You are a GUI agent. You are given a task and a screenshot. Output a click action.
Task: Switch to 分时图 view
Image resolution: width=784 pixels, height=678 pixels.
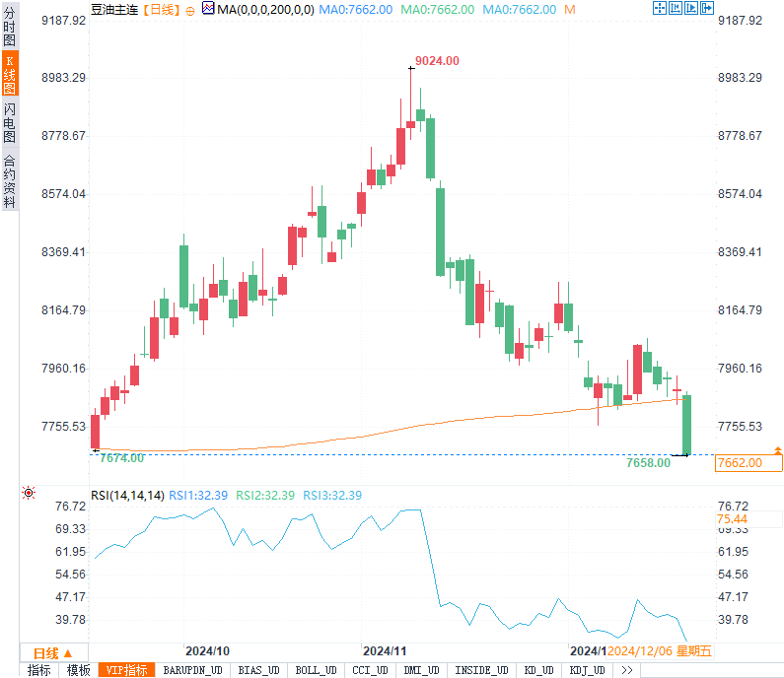point(10,27)
